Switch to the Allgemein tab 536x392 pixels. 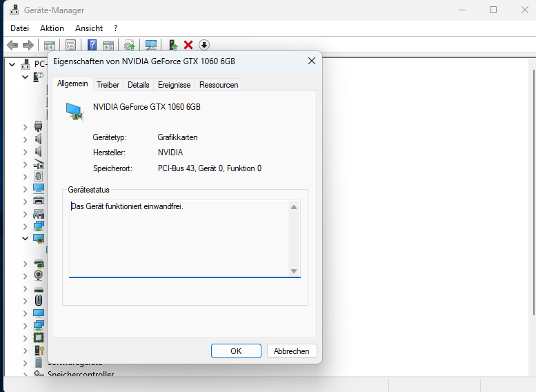pyautogui.click(x=72, y=84)
